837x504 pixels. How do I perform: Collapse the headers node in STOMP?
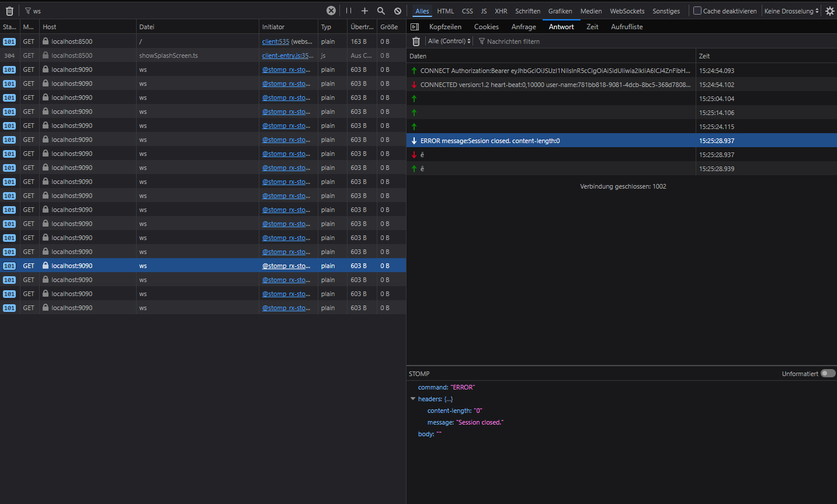(413, 399)
